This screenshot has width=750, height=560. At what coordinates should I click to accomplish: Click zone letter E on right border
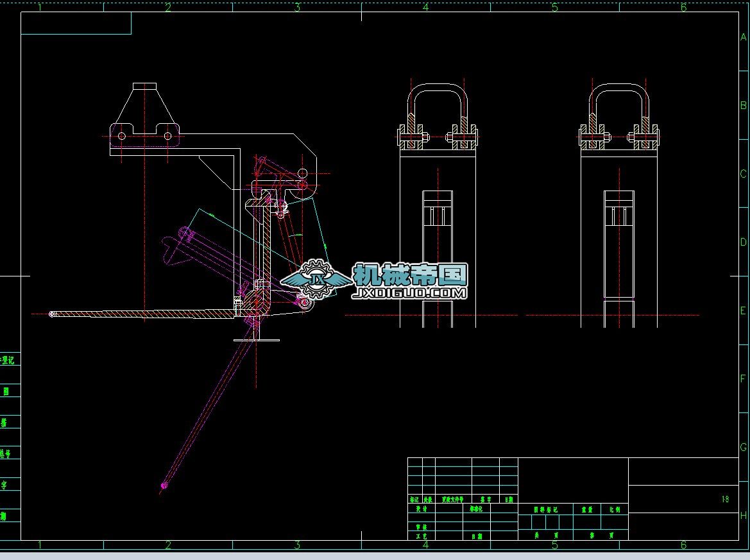click(744, 310)
